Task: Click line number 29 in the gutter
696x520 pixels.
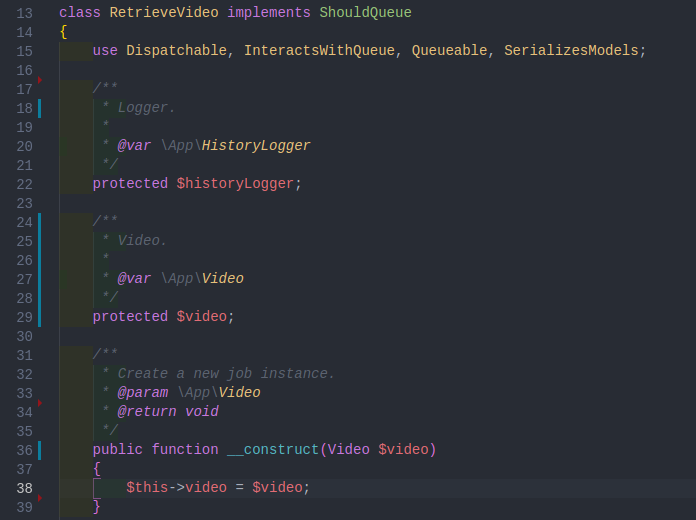Action: click(x=24, y=317)
